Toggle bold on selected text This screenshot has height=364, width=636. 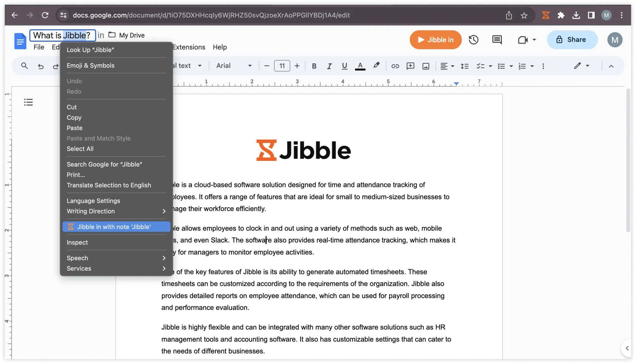click(x=314, y=66)
